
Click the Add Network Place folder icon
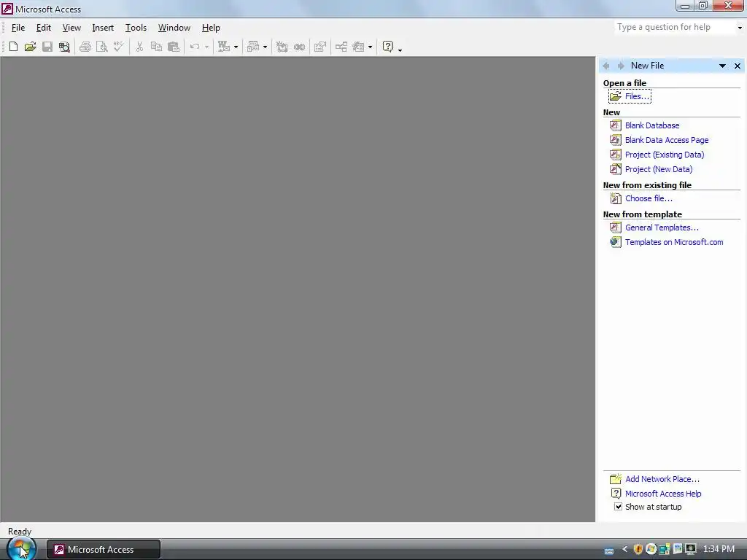pos(615,478)
